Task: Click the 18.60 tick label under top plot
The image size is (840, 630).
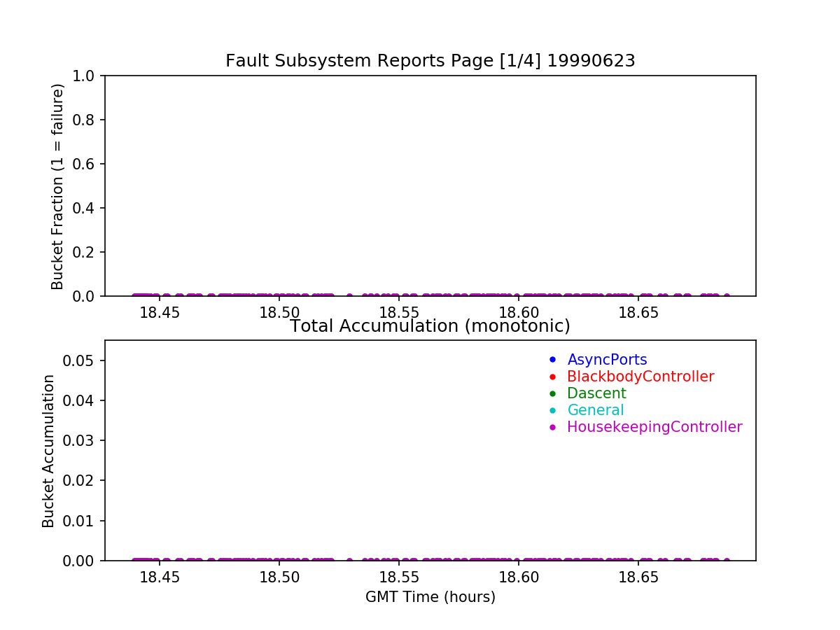Action: click(518, 312)
